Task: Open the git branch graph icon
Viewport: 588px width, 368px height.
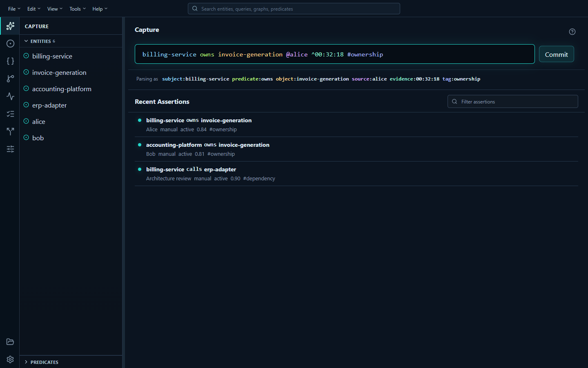Action: (x=10, y=79)
